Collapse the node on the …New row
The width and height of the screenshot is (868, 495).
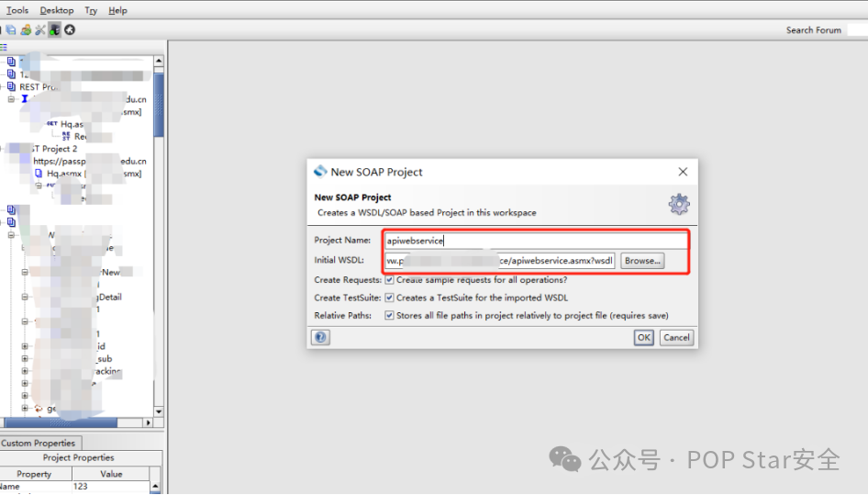(25, 272)
